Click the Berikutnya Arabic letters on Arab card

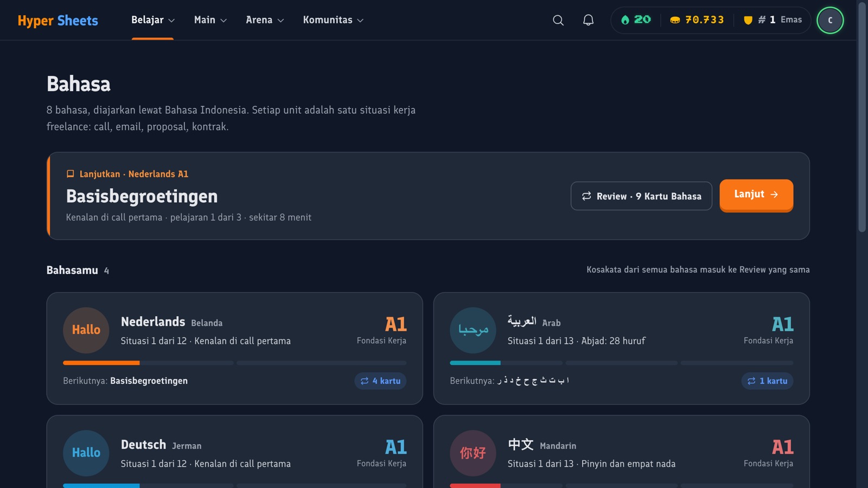tap(533, 381)
